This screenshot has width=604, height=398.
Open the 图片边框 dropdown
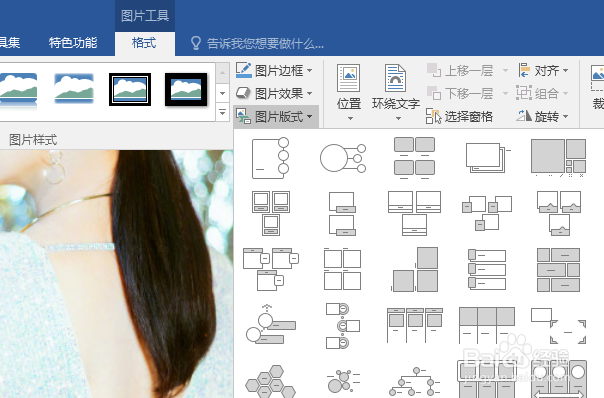point(274,71)
